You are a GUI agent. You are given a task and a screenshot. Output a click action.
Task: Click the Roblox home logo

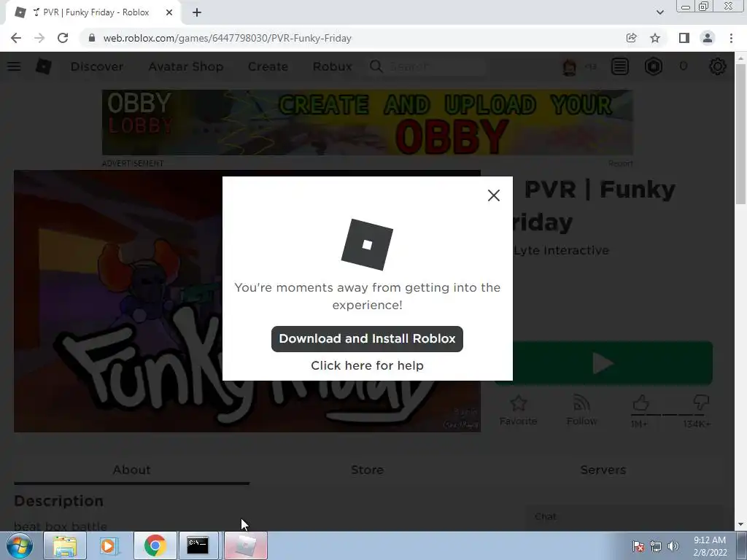pos(43,66)
